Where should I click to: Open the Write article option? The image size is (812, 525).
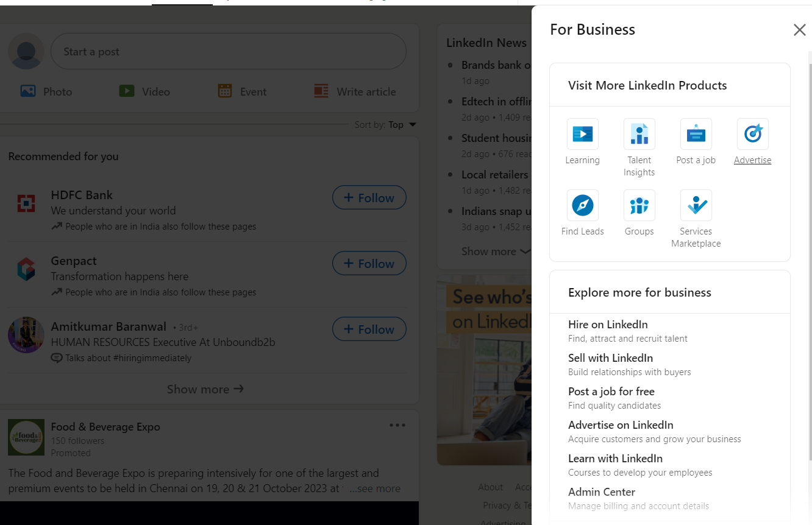(355, 92)
